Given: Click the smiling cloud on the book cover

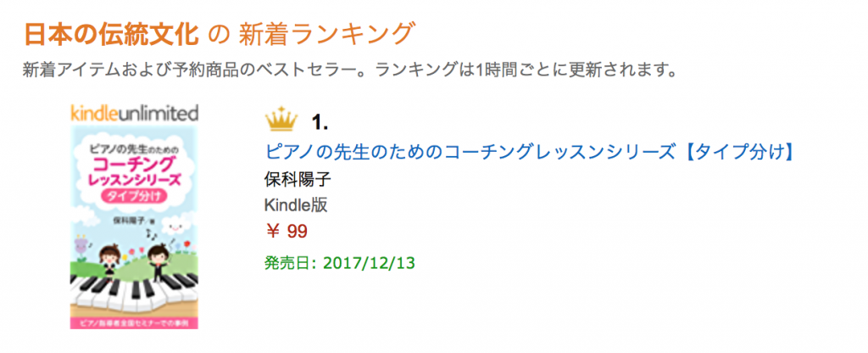Looking at the screenshot, I should 175,227.
